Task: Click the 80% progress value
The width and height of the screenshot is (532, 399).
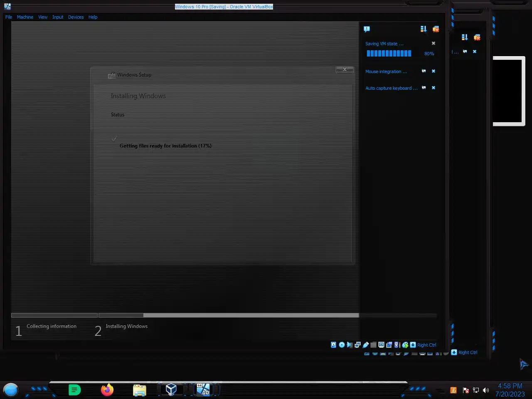Action: click(x=429, y=54)
